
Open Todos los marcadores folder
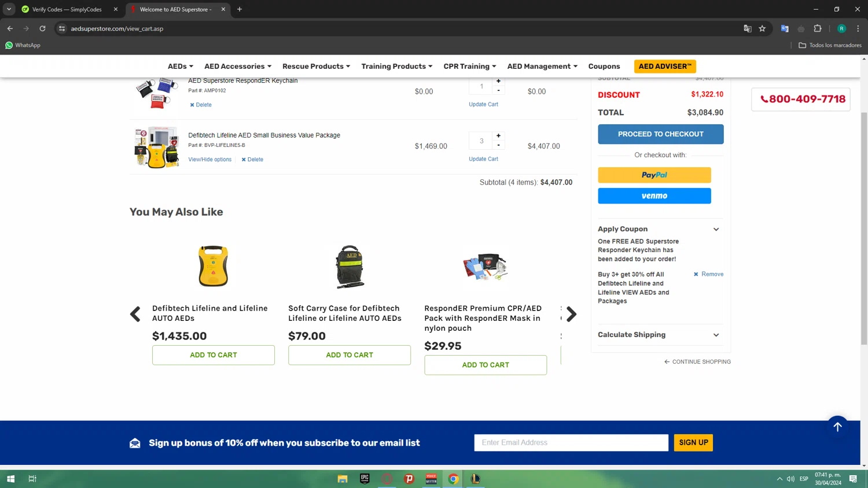tap(830, 45)
